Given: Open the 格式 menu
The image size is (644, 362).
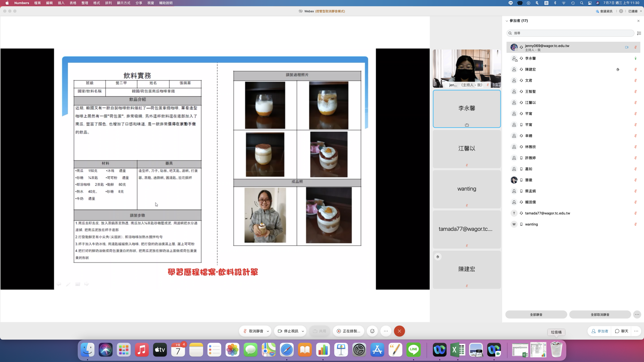Looking at the screenshot, I should [96, 3].
